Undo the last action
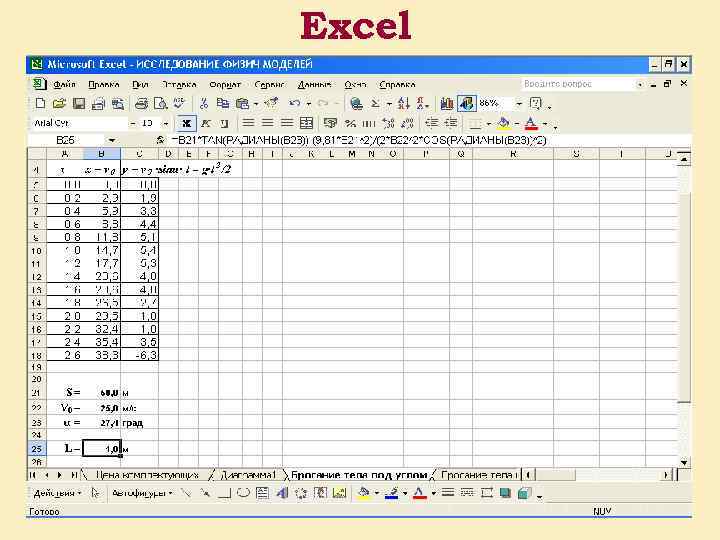720x540 pixels. (x=295, y=104)
